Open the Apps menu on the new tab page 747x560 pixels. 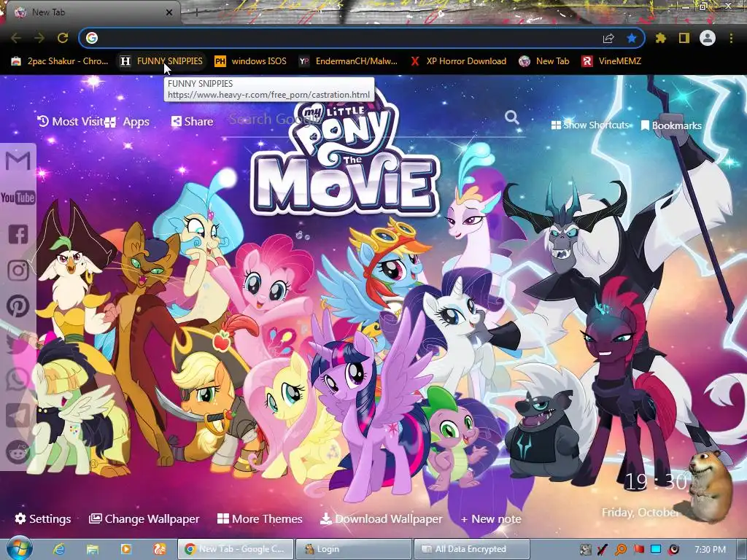pyautogui.click(x=127, y=122)
